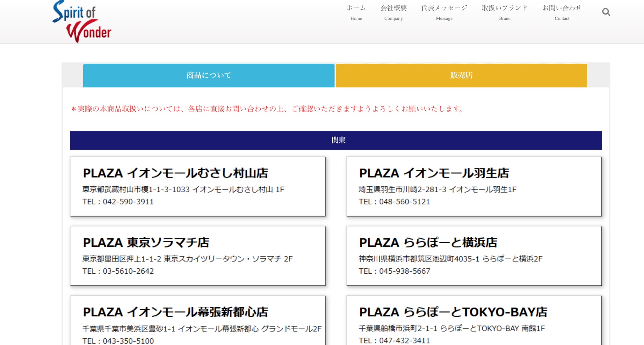Click address 東京都墨田区押上1-1-2

click(122, 259)
